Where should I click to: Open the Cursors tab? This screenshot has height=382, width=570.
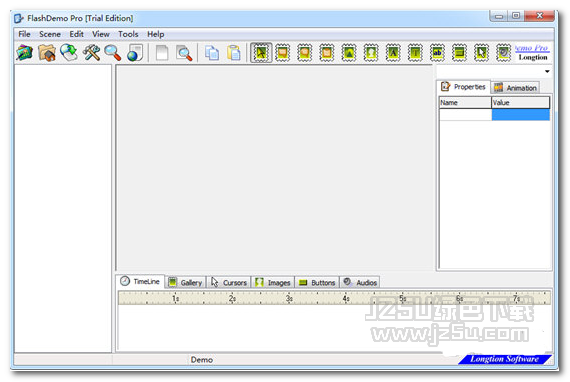(x=229, y=282)
